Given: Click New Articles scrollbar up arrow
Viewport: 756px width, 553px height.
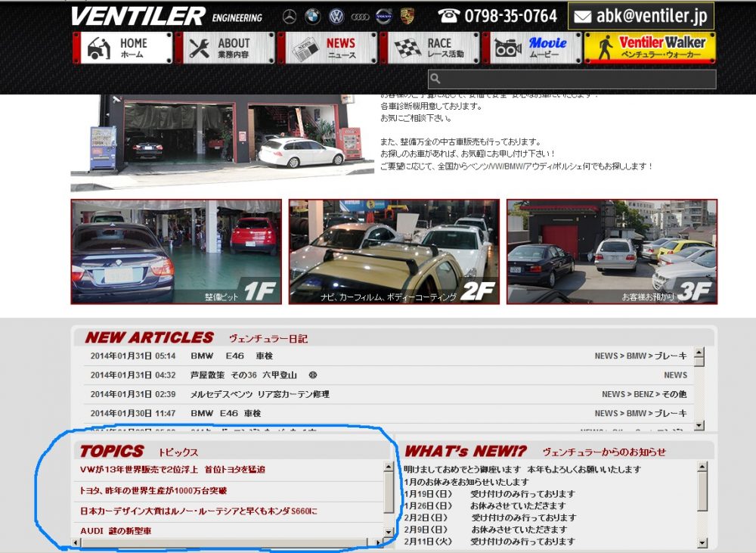Looking at the screenshot, I should (699, 351).
